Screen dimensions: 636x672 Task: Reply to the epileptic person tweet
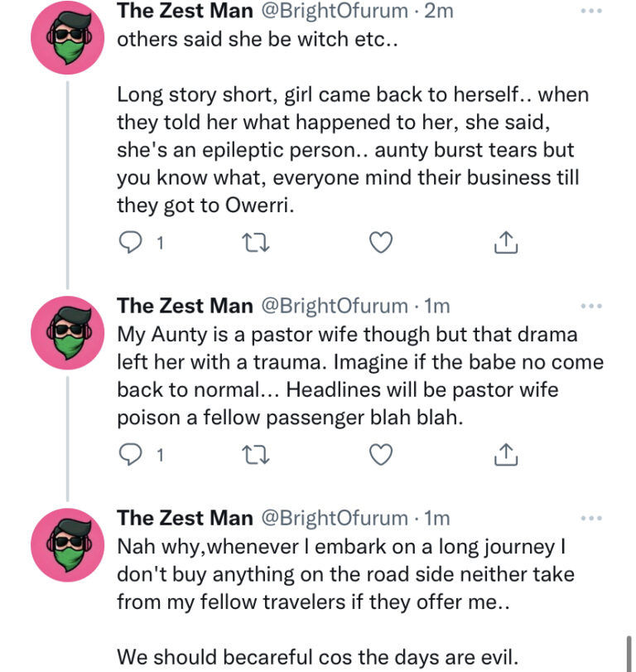(x=131, y=243)
